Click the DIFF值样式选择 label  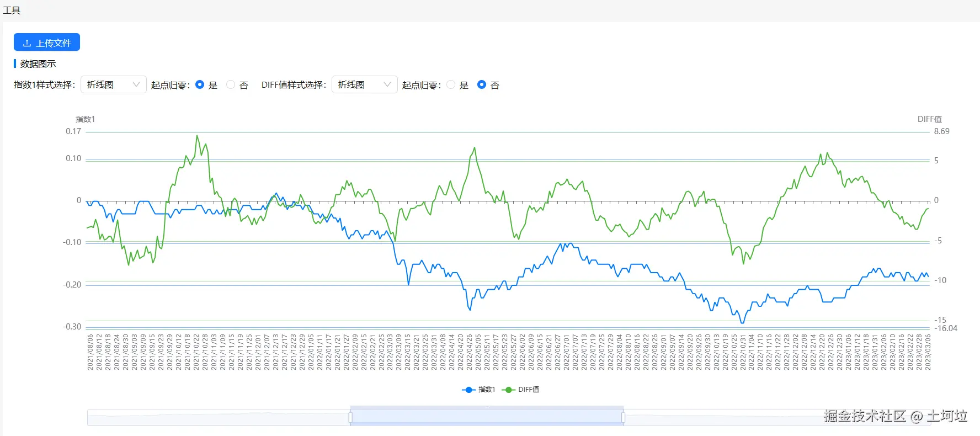tap(294, 84)
